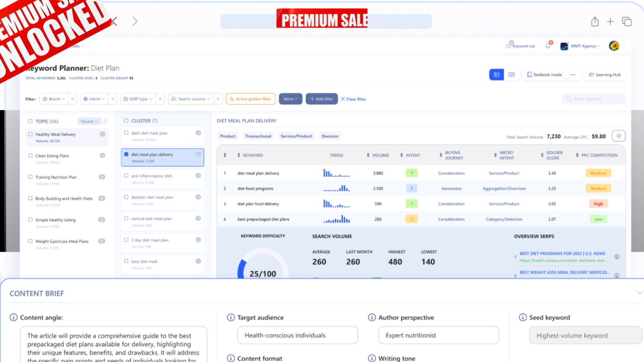Click the browser share icon

tap(595, 22)
